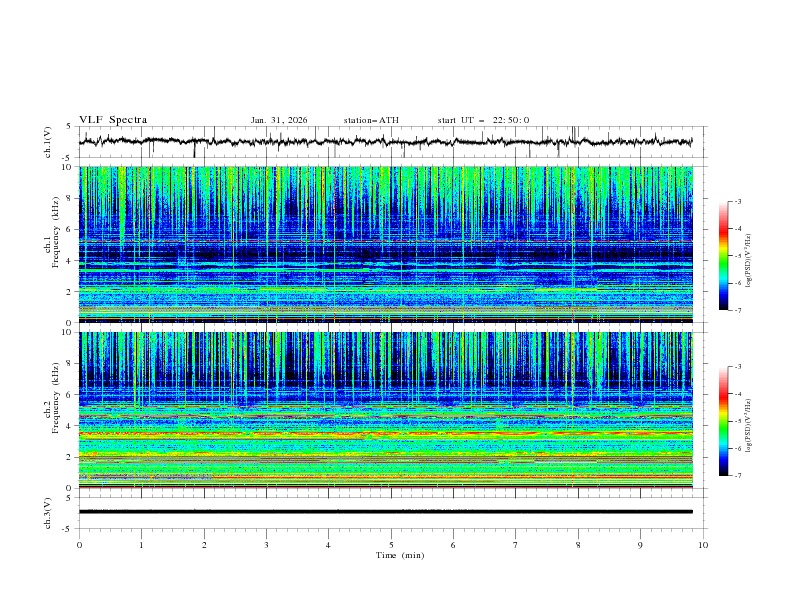Viewport: 792px width, 612px height.
Task: Click the VLF Spectra title text
Action: pos(113,120)
